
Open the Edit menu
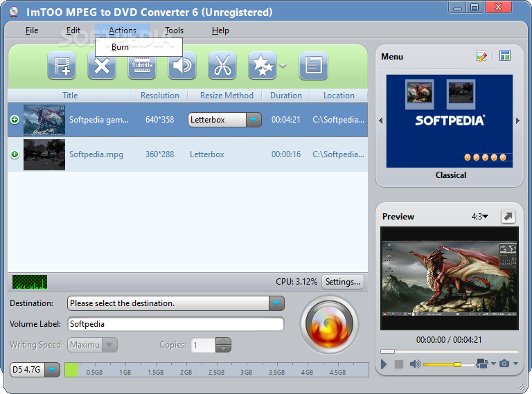coord(73,30)
